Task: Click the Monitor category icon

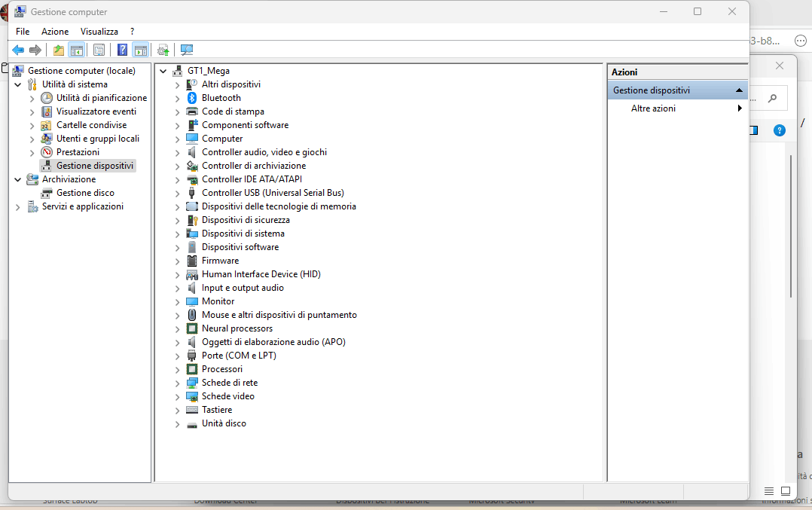Action: click(x=192, y=301)
